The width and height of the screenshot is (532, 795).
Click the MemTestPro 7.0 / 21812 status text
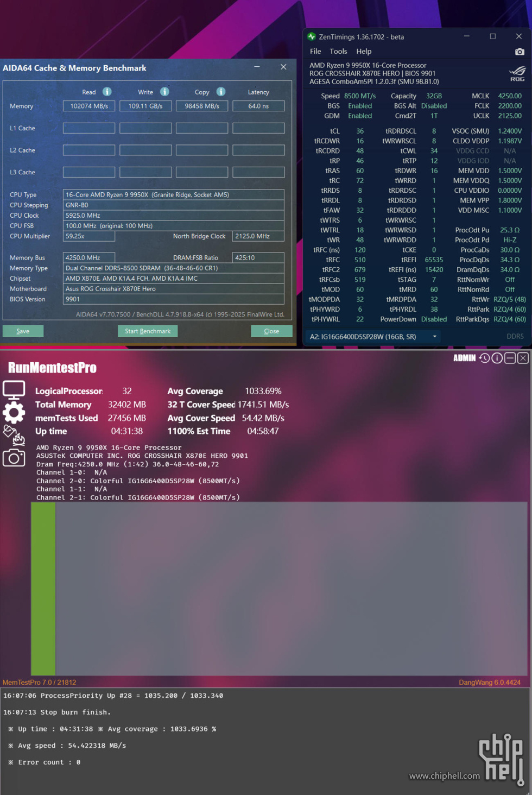click(40, 683)
